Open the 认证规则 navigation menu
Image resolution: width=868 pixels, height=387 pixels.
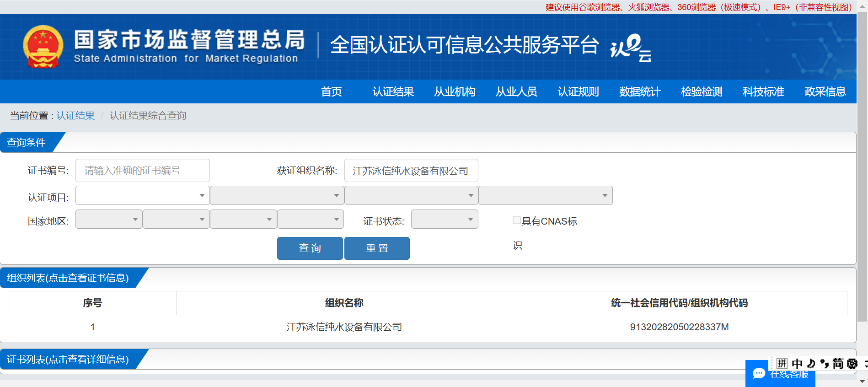click(x=579, y=91)
